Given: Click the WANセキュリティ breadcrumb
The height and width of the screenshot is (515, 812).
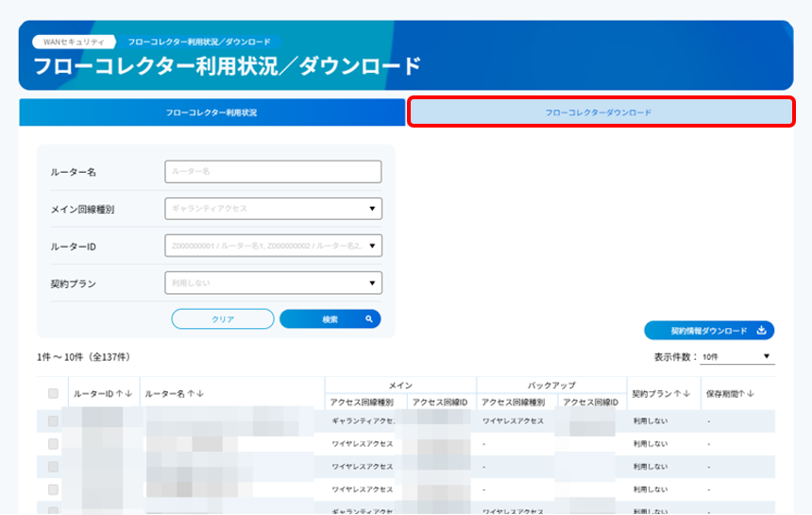Looking at the screenshot, I should click(x=74, y=42).
